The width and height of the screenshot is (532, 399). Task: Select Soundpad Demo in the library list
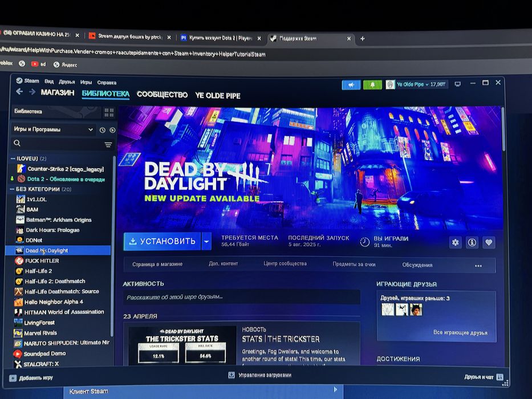[x=44, y=353]
